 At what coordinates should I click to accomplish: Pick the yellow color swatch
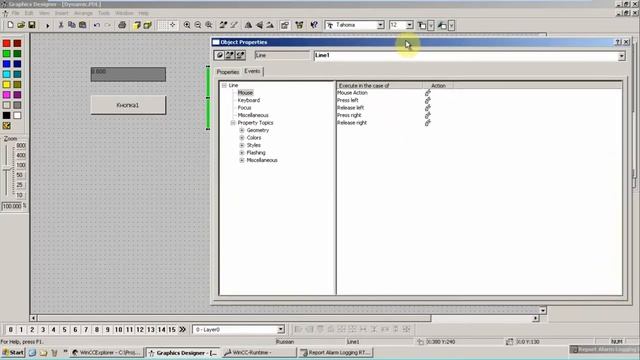7,84
